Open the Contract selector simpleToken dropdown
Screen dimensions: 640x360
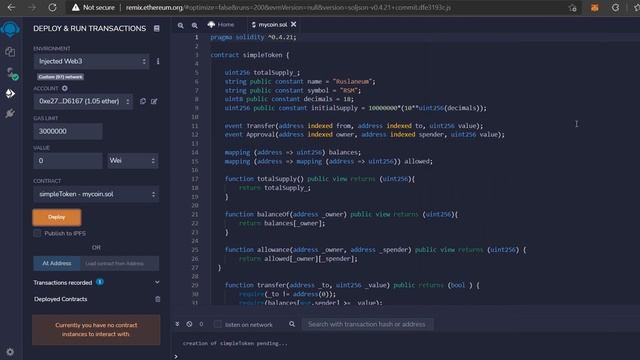(x=96, y=194)
